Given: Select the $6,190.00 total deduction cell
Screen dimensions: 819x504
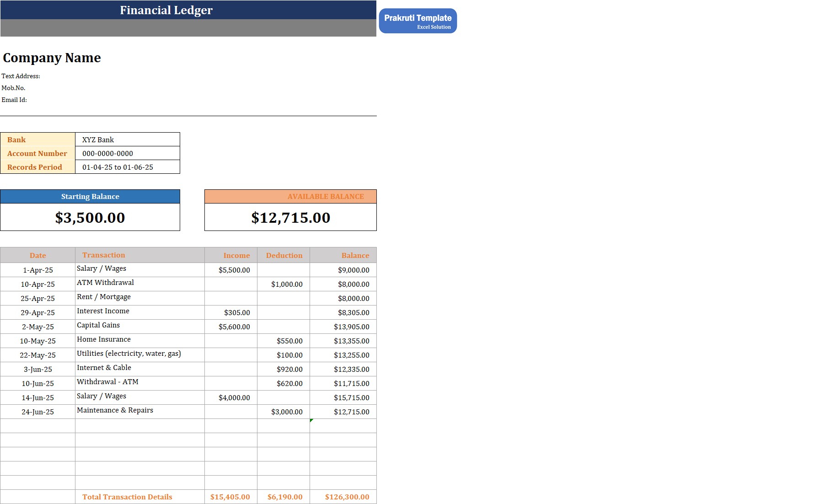Looking at the screenshot, I should point(284,497).
